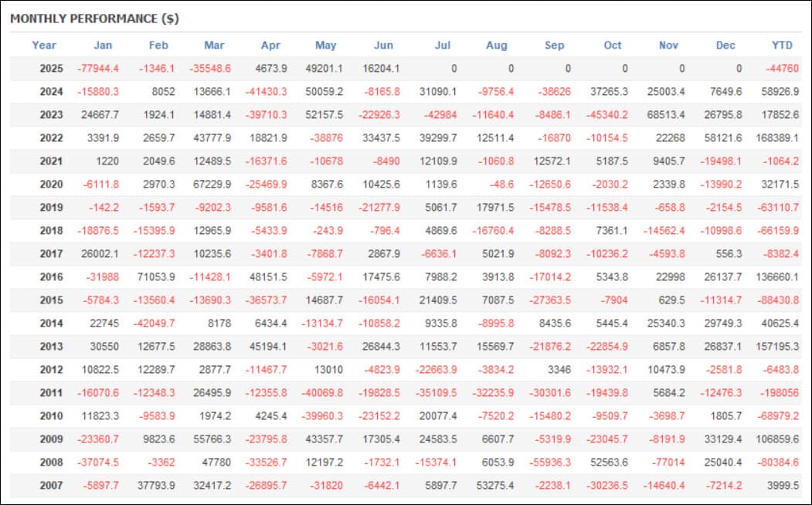Select the 2008 year row label

(x=51, y=463)
